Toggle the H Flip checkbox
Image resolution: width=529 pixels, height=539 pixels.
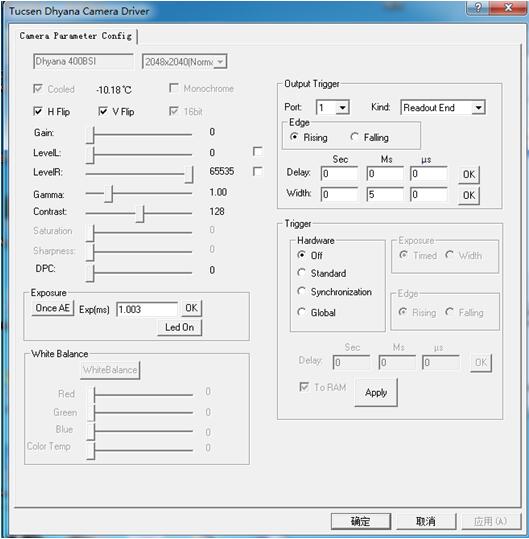click(38, 111)
